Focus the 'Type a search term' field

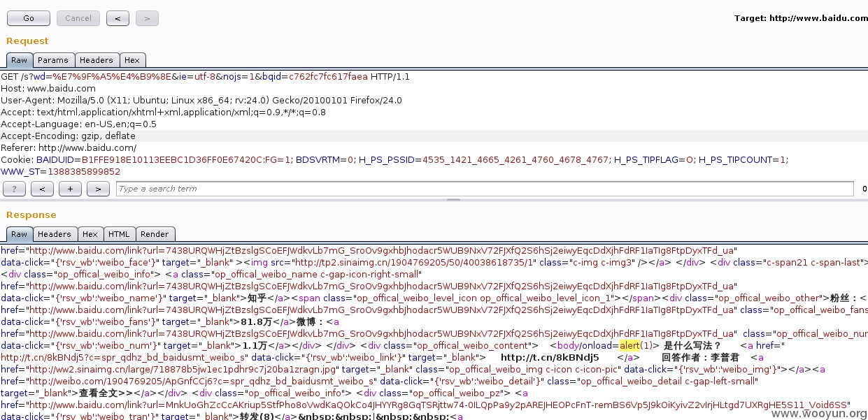coord(485,189)
